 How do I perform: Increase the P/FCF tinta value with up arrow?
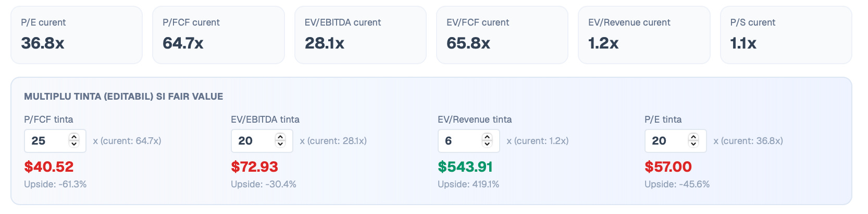pyautogui.click(x=74, y=137)
